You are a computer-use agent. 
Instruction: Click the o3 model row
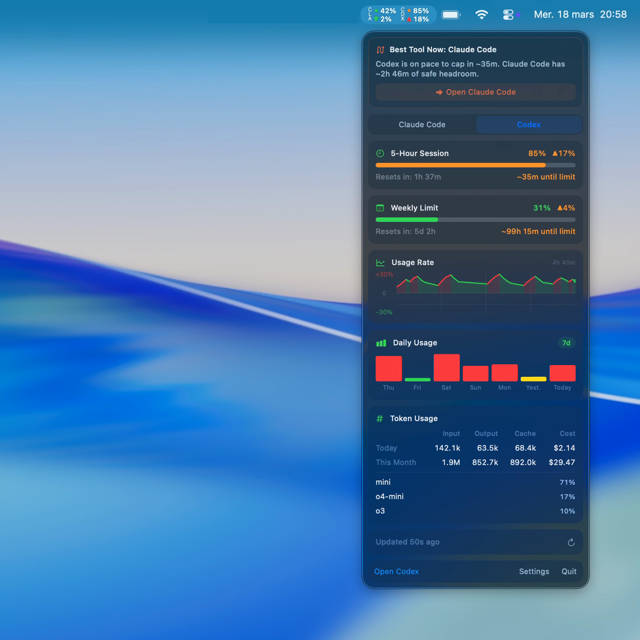pyautogui.click(x=476, y=511)
